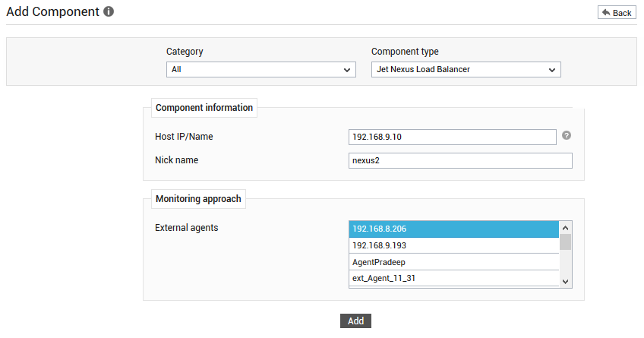Click the Component information section heading
Screen dimensions: 644x338
204,108
